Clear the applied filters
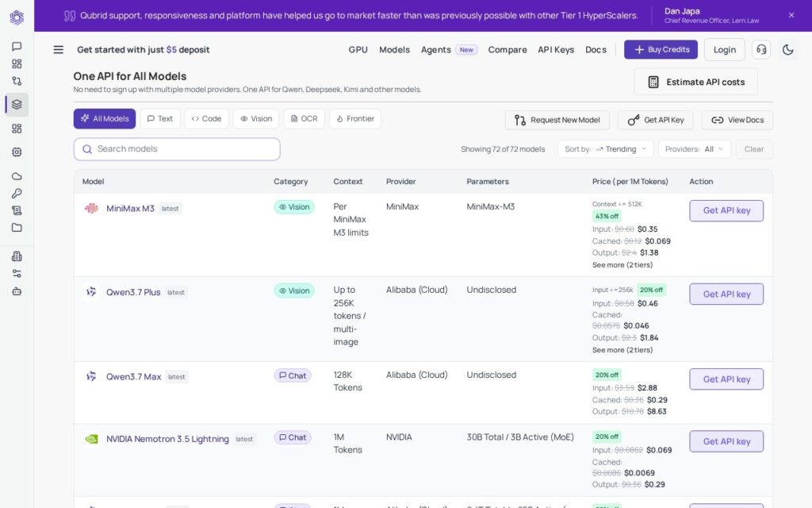 coord(754,149)
